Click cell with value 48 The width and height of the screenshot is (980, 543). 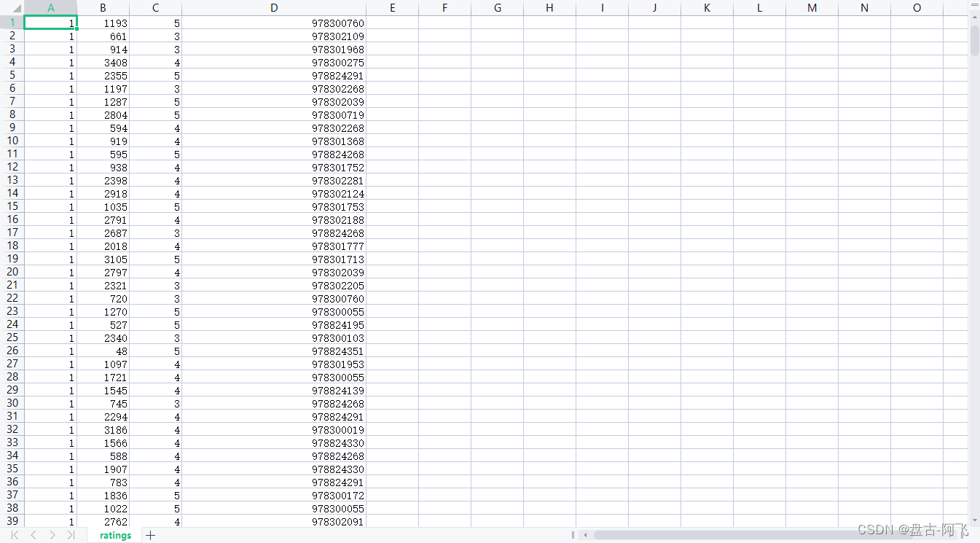(x=103, y=351)
